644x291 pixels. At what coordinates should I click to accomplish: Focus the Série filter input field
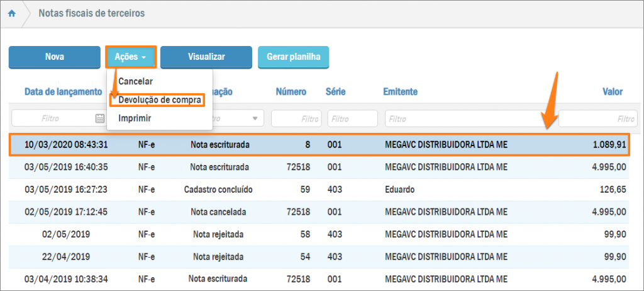coord(352,118)
